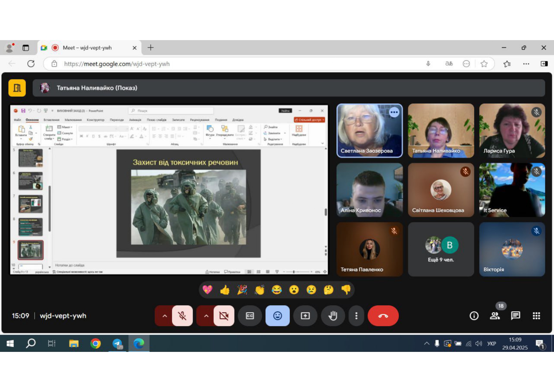Open meeting details info icon

point(474,316)
